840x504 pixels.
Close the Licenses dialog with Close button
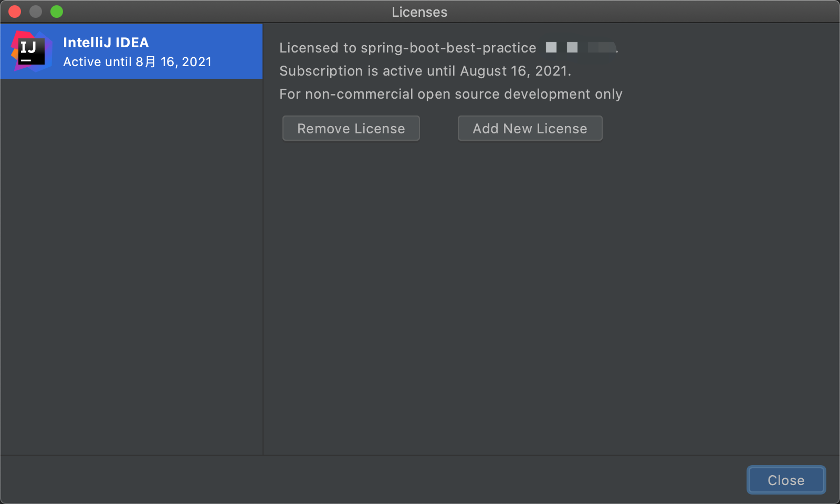[786, 480]
